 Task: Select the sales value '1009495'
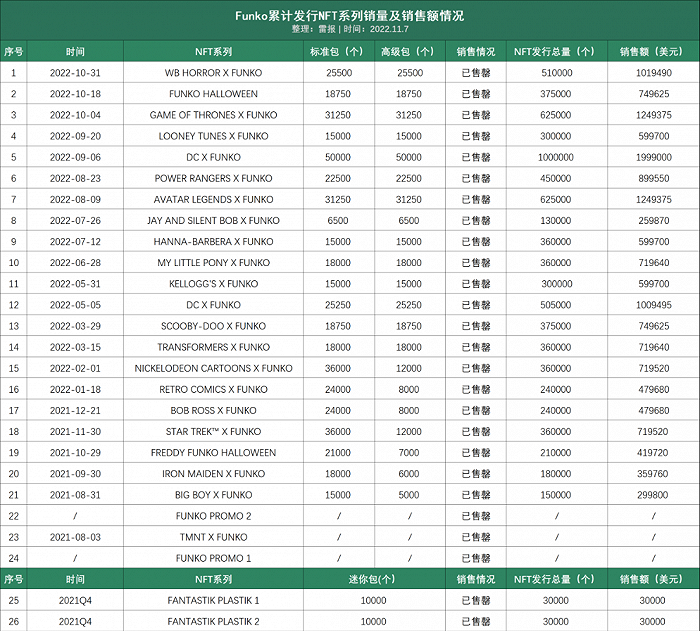tap(654, 305)
